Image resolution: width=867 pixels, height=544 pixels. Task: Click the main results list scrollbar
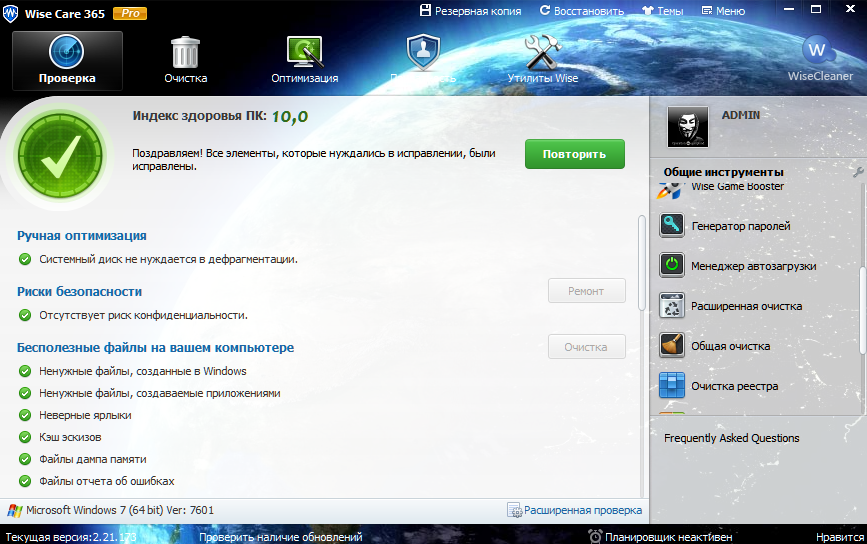click(x=642, y=263)
